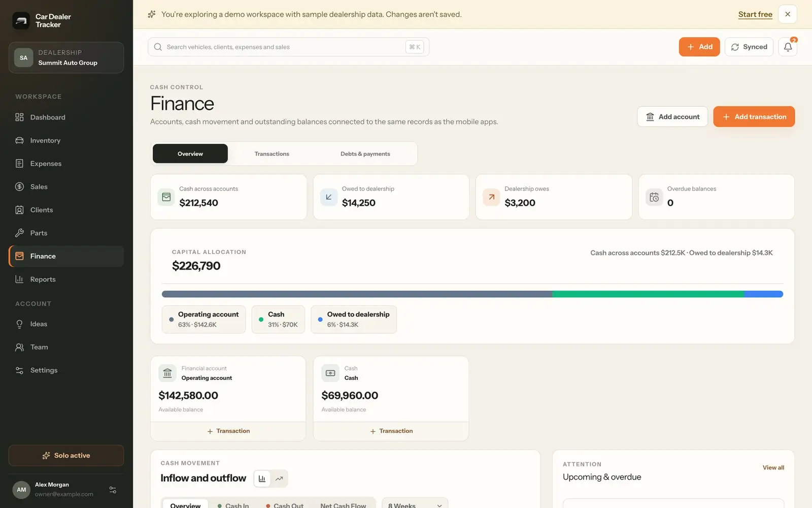Select Parts in the sidebar
Viewport: 812px width, 508px height.
coord(66,233)
